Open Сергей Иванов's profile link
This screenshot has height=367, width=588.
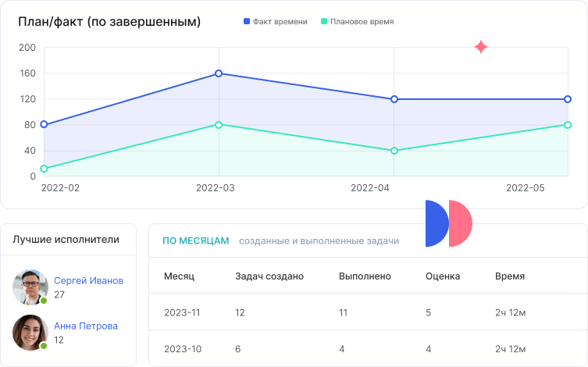click(x=88, y=281)
